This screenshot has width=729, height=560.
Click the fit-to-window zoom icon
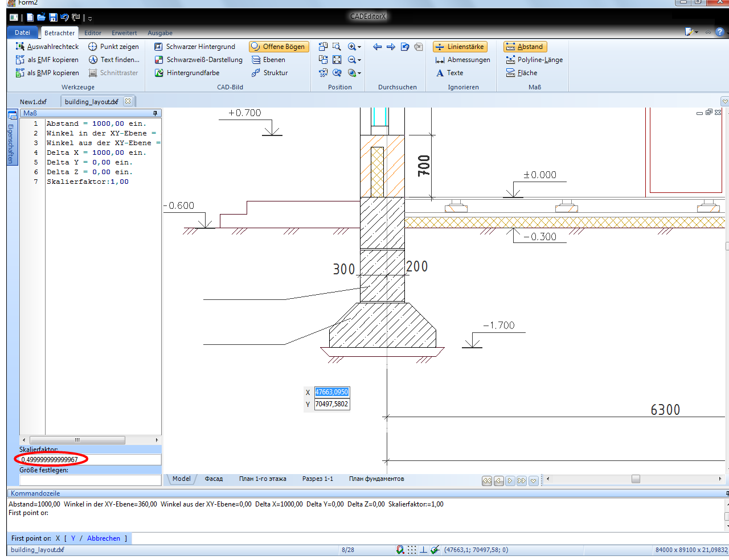click(x=337, y=60)
